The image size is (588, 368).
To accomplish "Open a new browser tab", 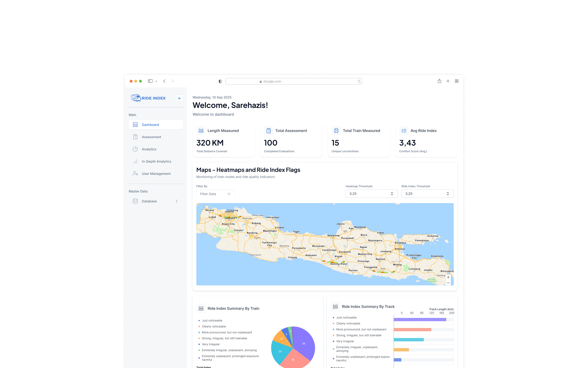I will tap(448, 81).
